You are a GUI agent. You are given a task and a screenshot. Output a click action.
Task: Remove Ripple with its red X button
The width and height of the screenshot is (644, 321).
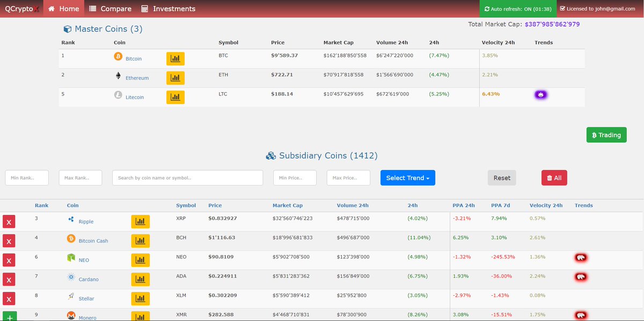[x=9, y=222]
